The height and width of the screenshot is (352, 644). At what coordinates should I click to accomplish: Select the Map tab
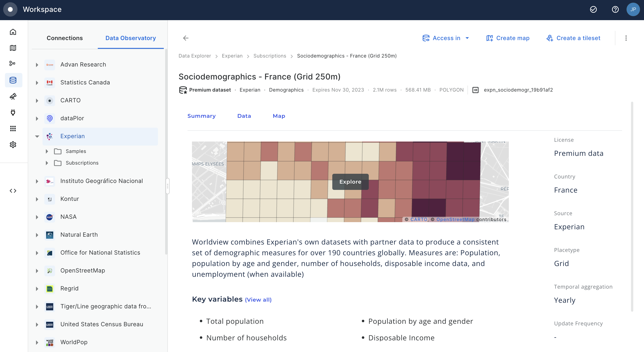click(x=279, y=116)
